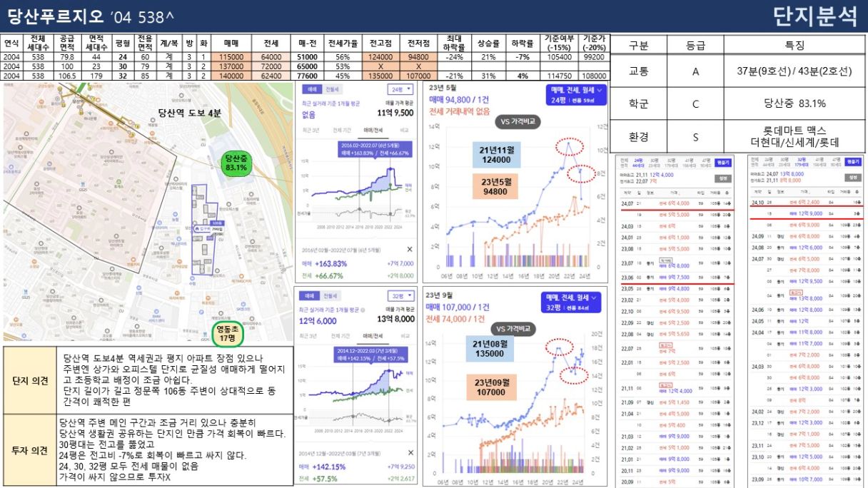The width and height of the screenshot is (868, 488).
Task: Select 전월세 toggle in the 32평 price panel
Action: pos(332,295)
